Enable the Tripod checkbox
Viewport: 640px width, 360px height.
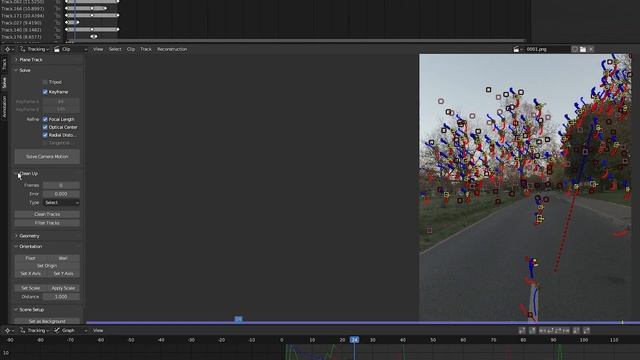[x=45, y=82]
